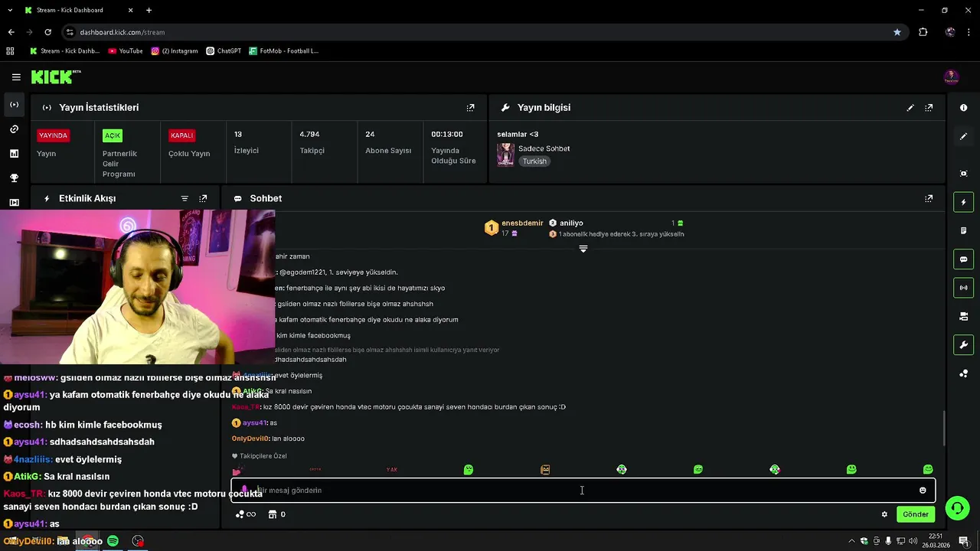Toggle the Etkinlik Akışı lightning widget in right sidebar
Viewport: 980px width, 551px height.
pyautogui.click(x=963, y=202)
